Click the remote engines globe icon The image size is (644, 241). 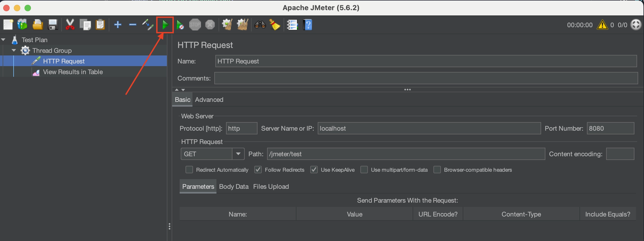coord(636,25)
